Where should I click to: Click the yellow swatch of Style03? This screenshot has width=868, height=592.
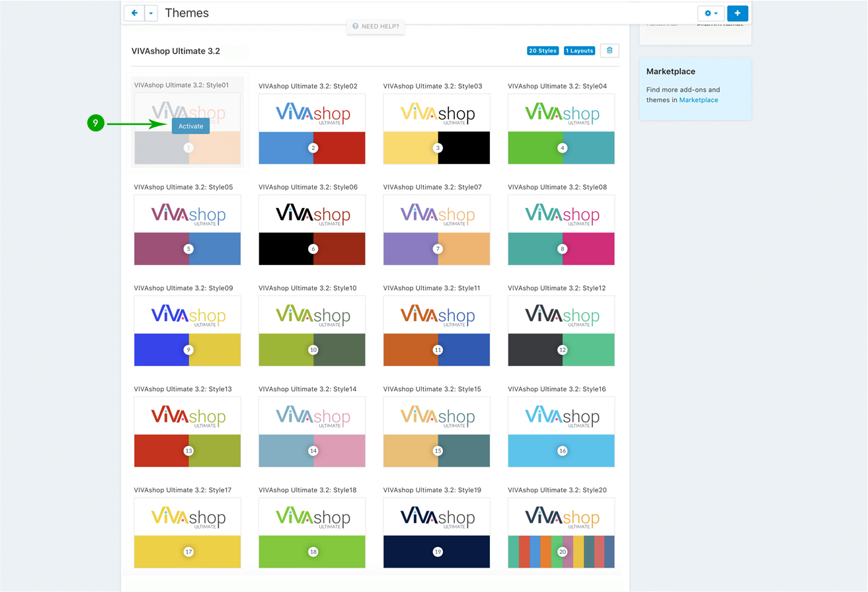point(410,148)
